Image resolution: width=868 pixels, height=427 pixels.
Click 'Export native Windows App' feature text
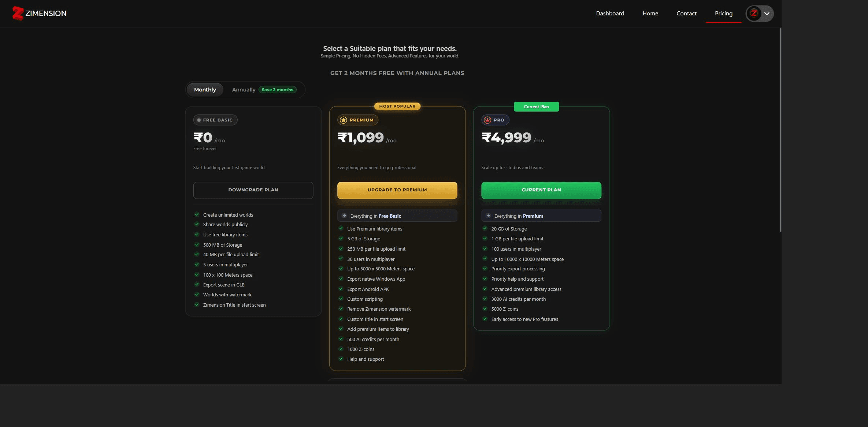click(376, 279)
